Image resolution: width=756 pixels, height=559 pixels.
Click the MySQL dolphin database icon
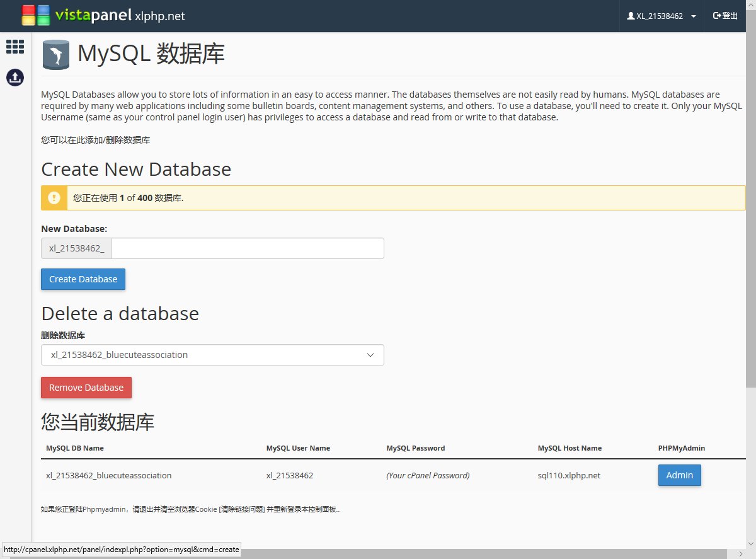pos(56,54)
